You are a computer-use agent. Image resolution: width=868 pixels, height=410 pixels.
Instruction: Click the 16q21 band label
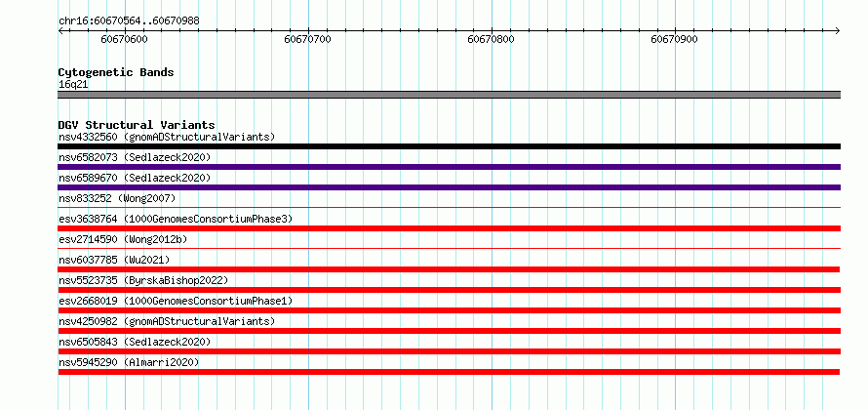pos(73,85)
